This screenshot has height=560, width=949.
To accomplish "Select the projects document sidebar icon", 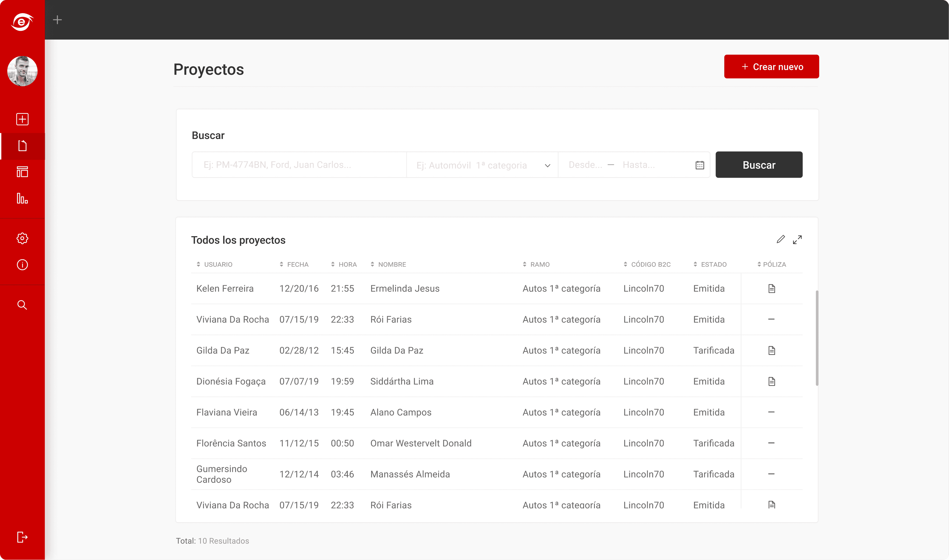I will 22,146.
